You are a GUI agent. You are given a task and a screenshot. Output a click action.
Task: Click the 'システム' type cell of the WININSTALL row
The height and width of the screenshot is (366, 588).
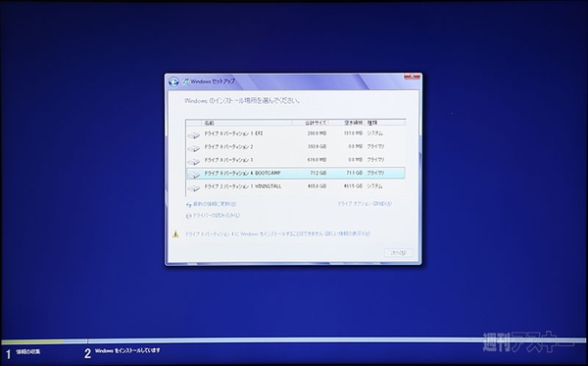375,186
